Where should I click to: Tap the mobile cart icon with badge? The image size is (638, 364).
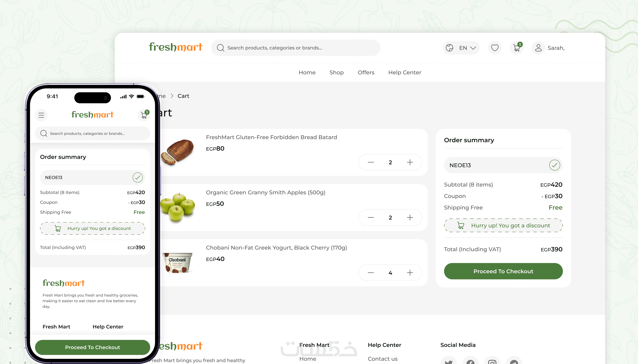point(144,115)
